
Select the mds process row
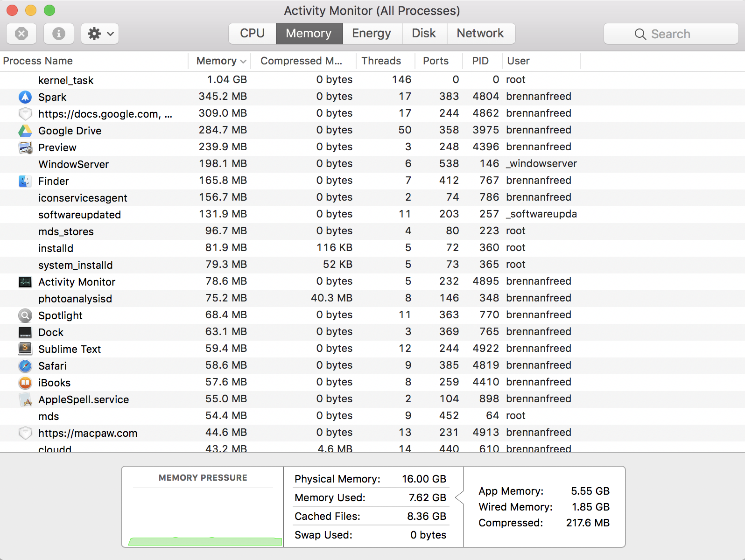[x=372, y=416]
